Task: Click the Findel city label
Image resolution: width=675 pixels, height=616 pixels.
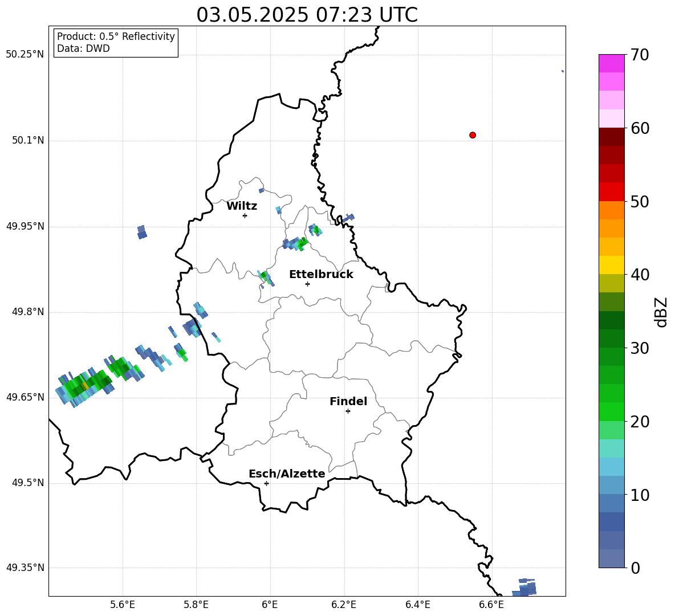Action: (x=348, y=401)
